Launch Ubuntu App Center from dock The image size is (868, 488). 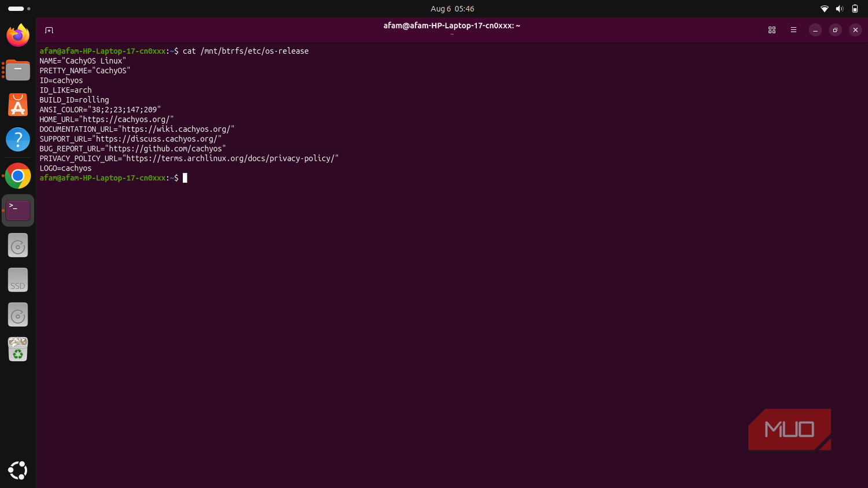click(18, 105)
